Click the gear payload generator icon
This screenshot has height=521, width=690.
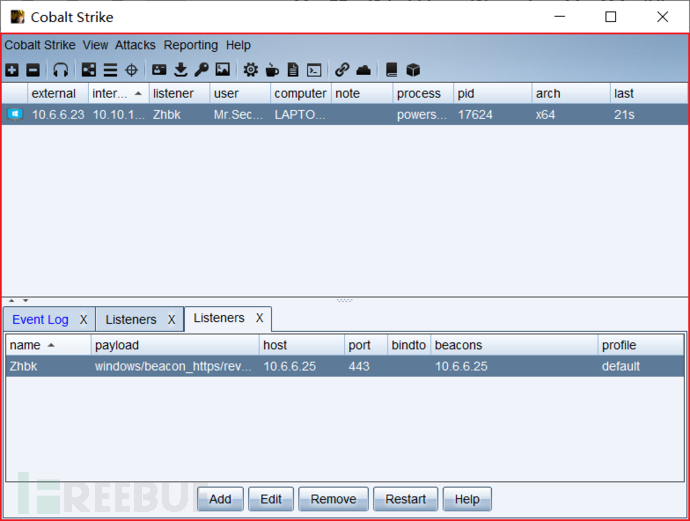(251, 70)
